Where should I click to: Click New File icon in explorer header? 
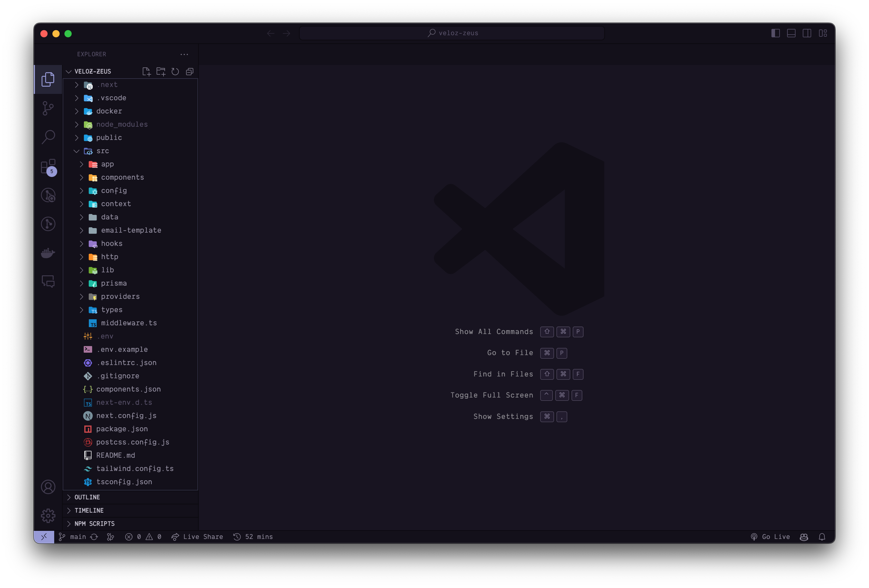click(146, 71)
